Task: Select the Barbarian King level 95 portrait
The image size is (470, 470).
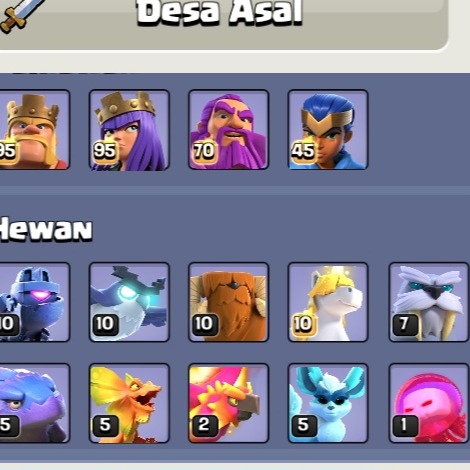Action: point(34,130)
